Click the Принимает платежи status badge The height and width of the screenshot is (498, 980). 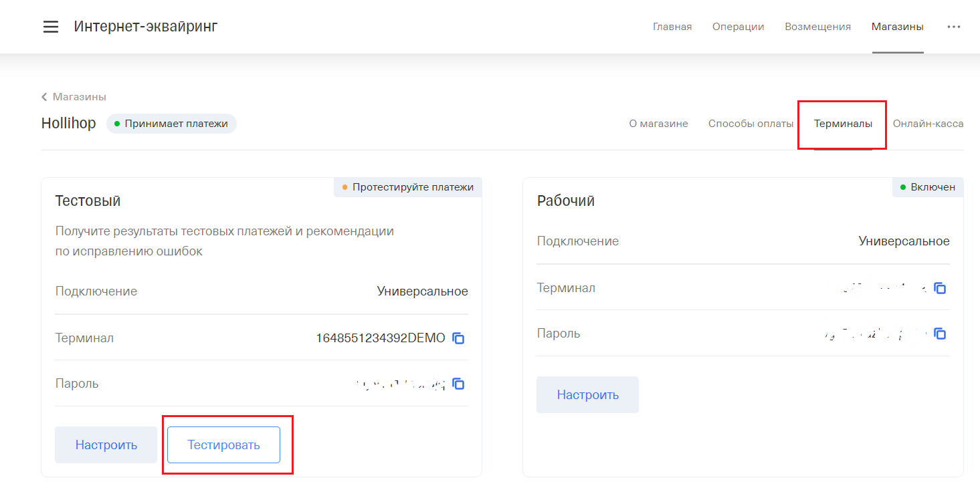click(x=171, y=124)
